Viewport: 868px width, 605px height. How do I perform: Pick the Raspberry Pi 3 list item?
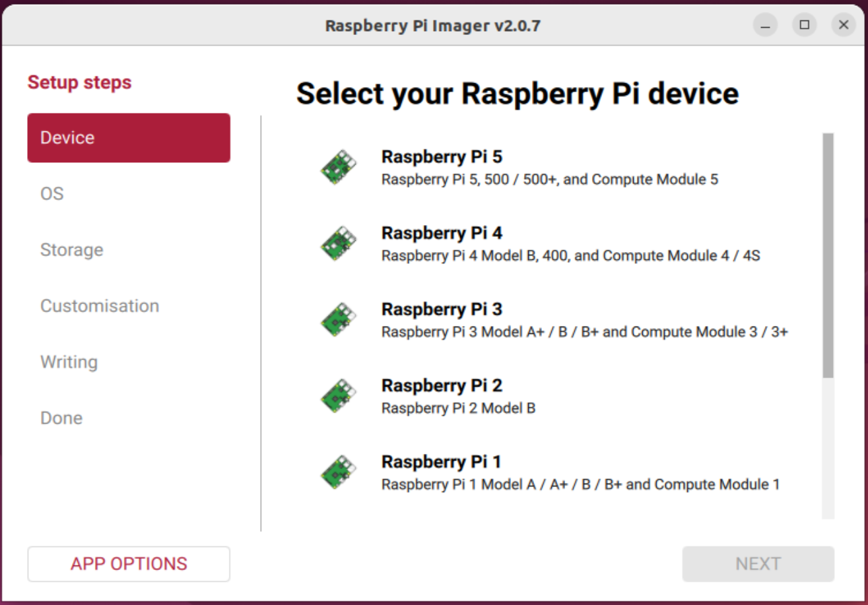442,309
